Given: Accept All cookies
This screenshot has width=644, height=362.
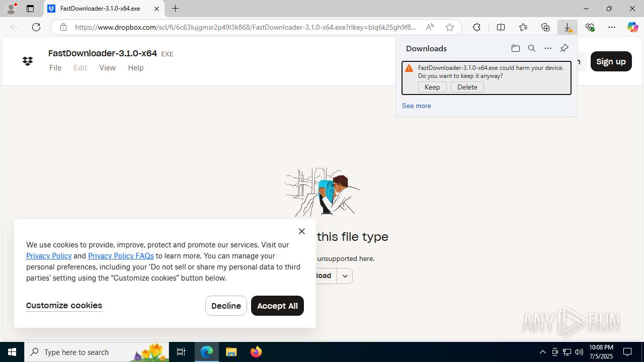Looking at the screenshot, I should 277,306.
